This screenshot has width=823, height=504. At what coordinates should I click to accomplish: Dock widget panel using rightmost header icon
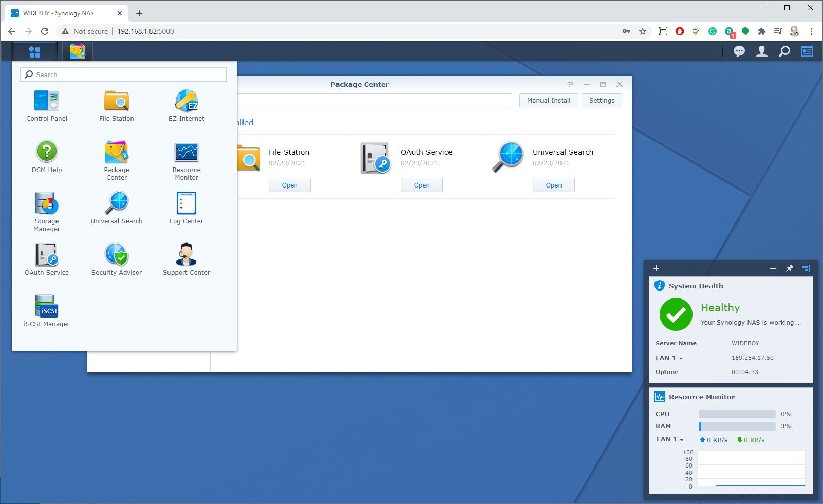pos(806,268)
